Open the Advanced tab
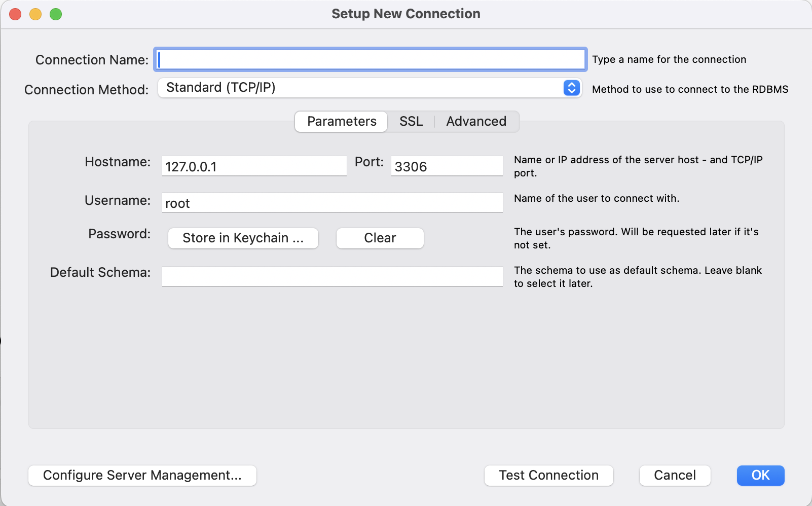812x506 pixels. pyautogui.click(x=476, y=122)
